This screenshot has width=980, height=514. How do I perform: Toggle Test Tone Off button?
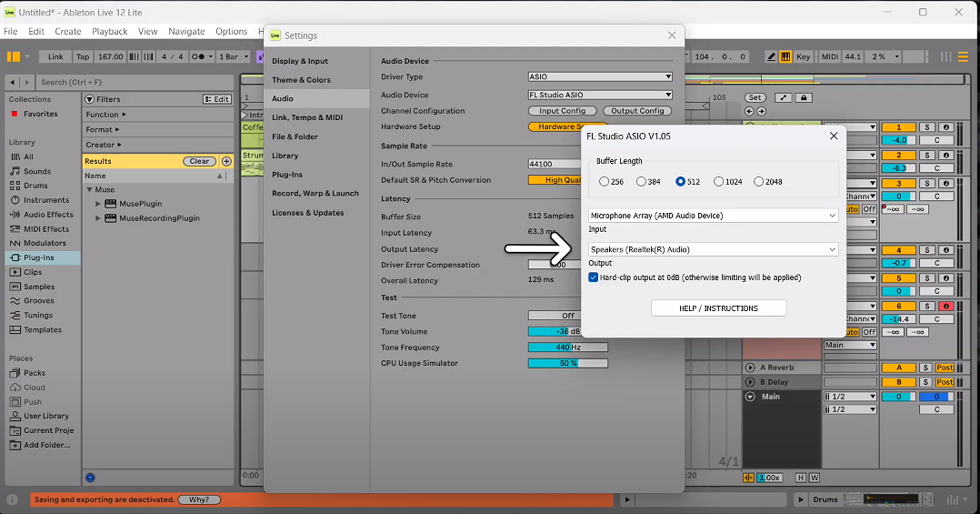(567, 316)
